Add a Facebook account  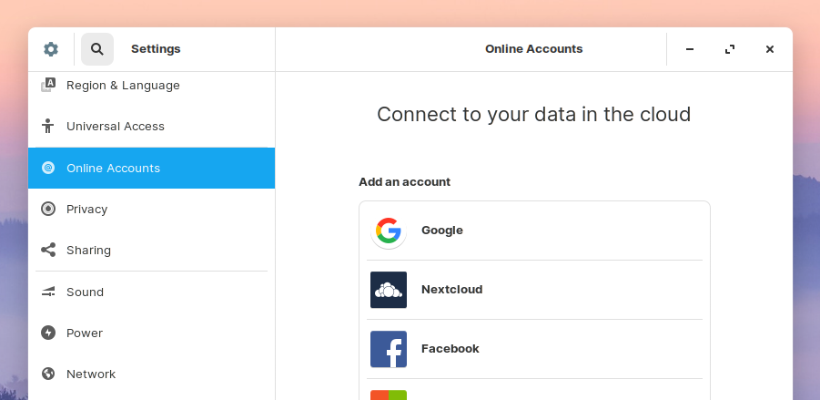pos(534,349)
